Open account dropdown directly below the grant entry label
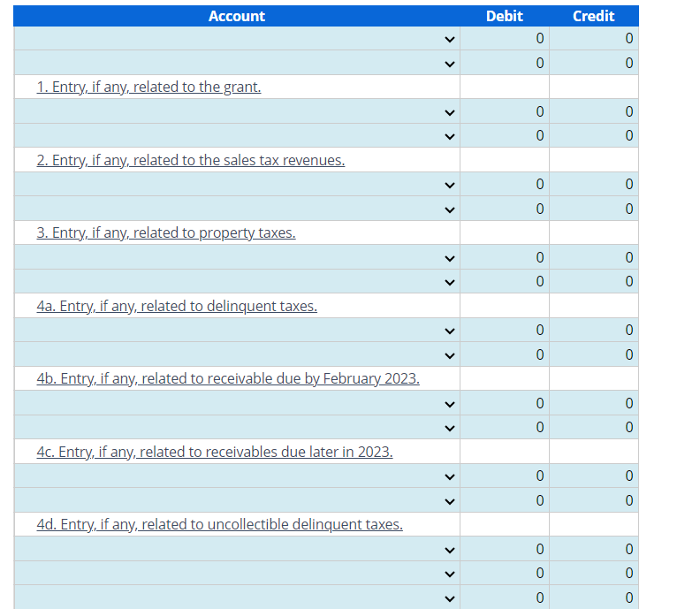This screenshot has width=700, height=609. point(237,111)
